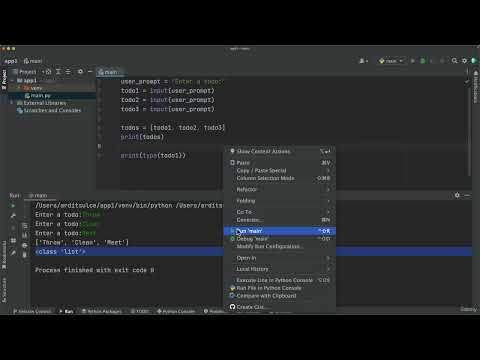Click the code inspection checkmark in editor
Image resolution: width=480 pixels, height=360 pixels.
(467, 81)
